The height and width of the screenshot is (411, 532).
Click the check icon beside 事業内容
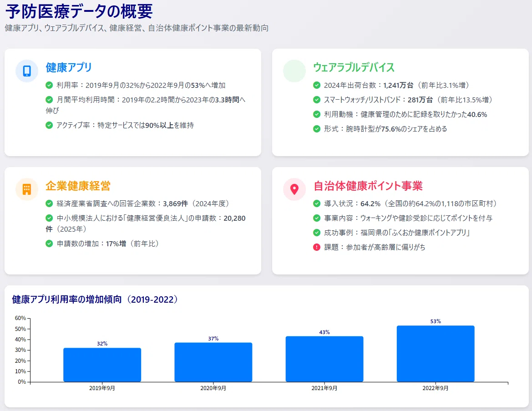click(x=317, y=218)
